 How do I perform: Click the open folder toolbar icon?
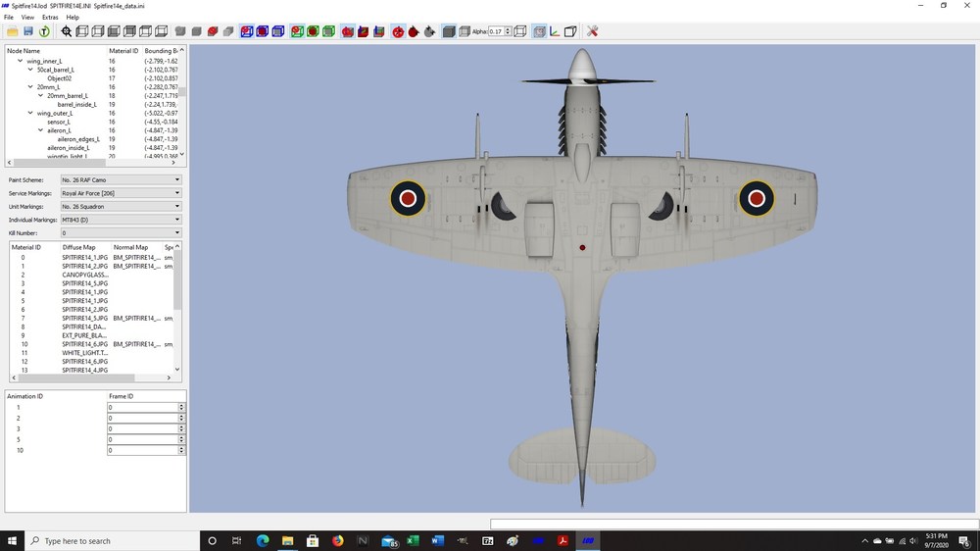(x=13, y=31)
